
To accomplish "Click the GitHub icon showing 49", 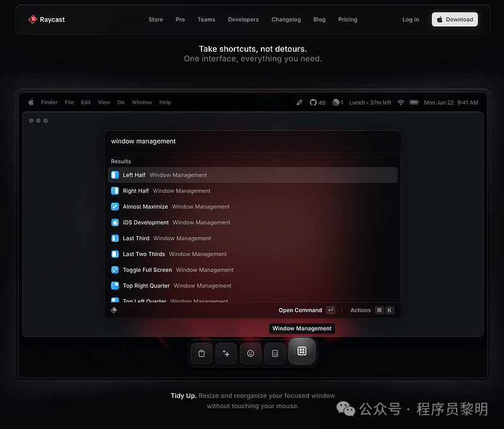I will pyautogui.click(x=318, y=103).
